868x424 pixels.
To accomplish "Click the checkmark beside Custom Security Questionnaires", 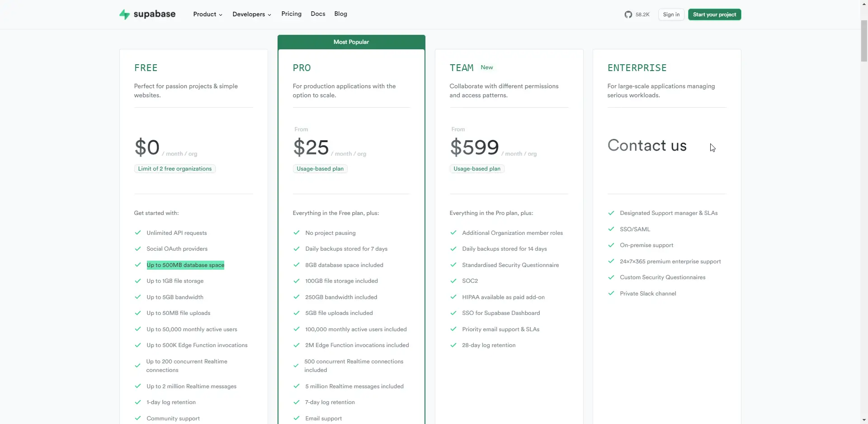I will pyautogui.click(x=611, y=277).
